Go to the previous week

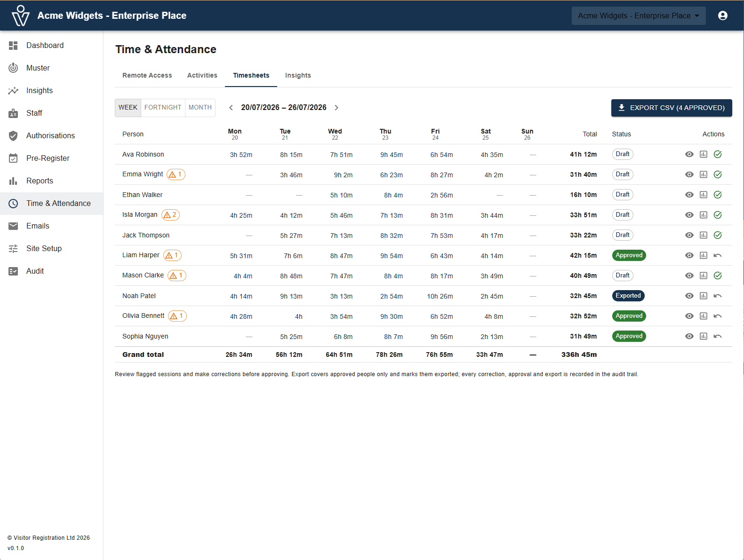coord(231,108)
